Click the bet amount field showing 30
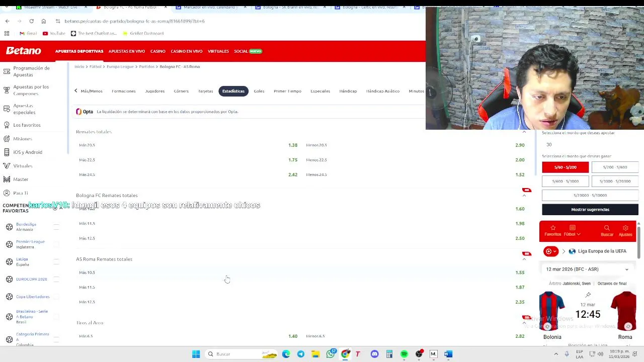This screenshot has height=362, width=644. (x=590, y=144)
